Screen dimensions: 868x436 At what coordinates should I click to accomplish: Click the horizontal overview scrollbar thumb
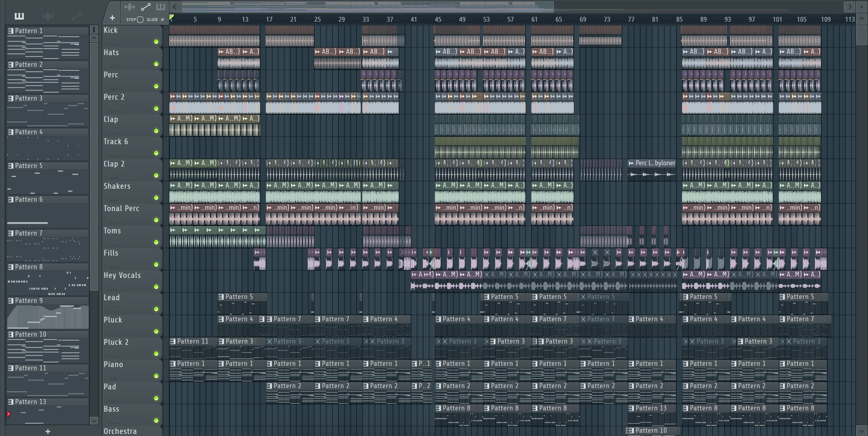[x=367, y=6]
